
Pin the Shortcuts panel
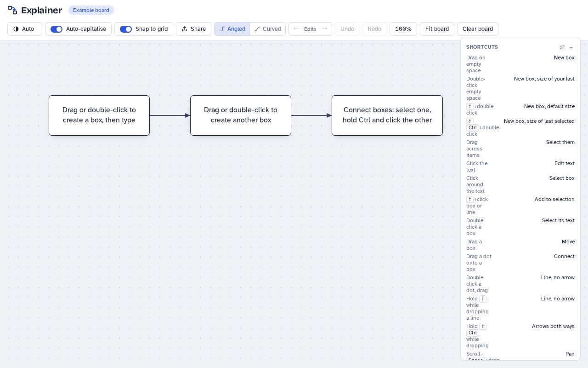pyautogui.click(x=562, y=47)
